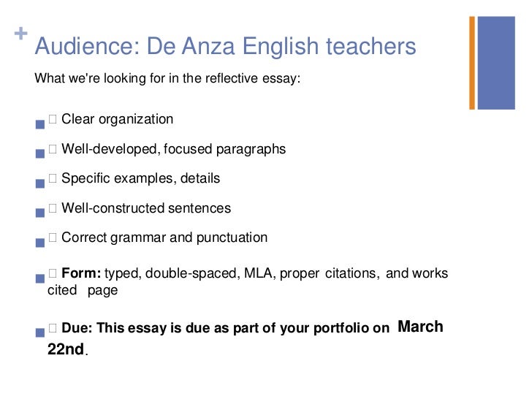532x399 pixels.
Task: Click the blue bullet before the Due line
Action: click(39, 333)
